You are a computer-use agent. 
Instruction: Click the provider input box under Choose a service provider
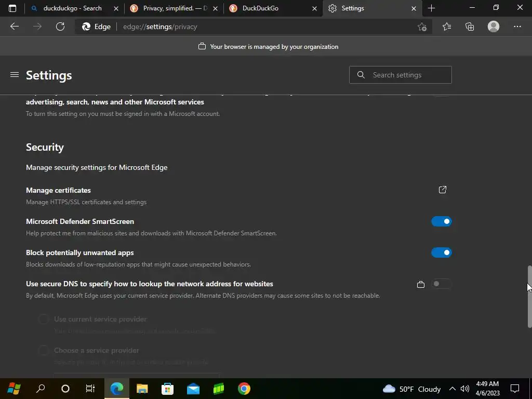tap(136, 376)
